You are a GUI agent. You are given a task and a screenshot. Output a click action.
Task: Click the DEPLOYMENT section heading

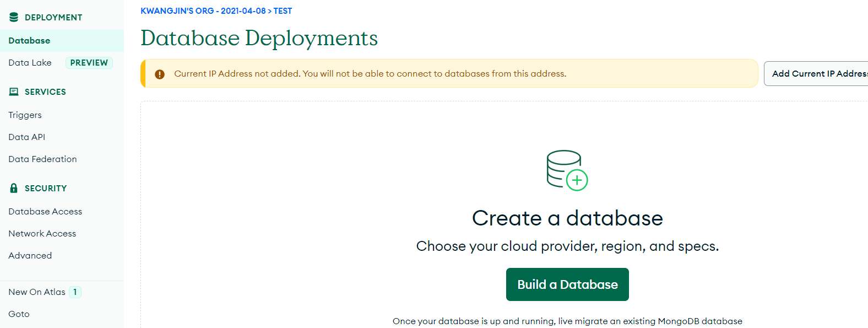click(x=53, y=18)
